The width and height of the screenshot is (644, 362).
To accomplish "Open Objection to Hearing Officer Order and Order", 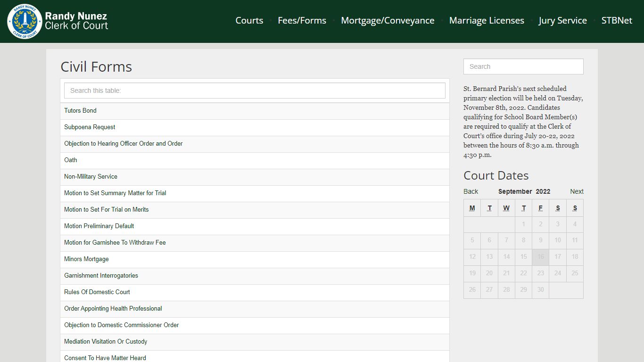I will [124, 144].
